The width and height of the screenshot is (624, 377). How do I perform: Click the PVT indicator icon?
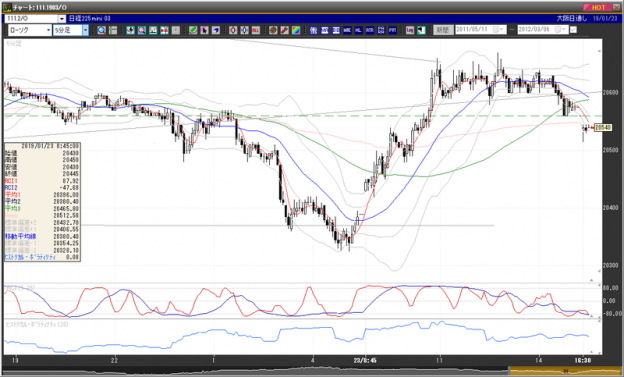392,30
